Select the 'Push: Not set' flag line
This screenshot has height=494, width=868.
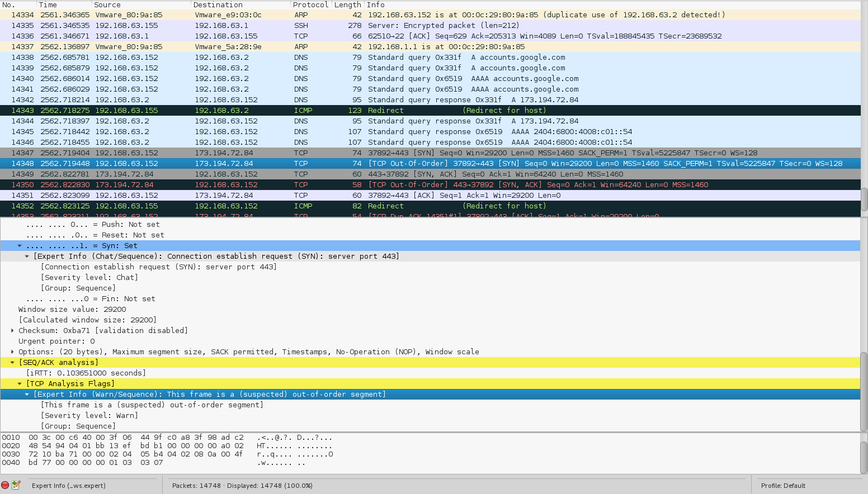click(93, 225)
